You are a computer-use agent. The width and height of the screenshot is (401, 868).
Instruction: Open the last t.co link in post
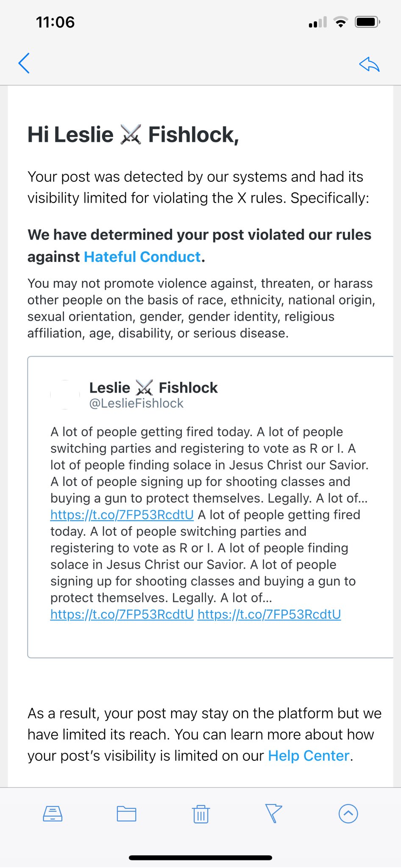click(269, 614)
